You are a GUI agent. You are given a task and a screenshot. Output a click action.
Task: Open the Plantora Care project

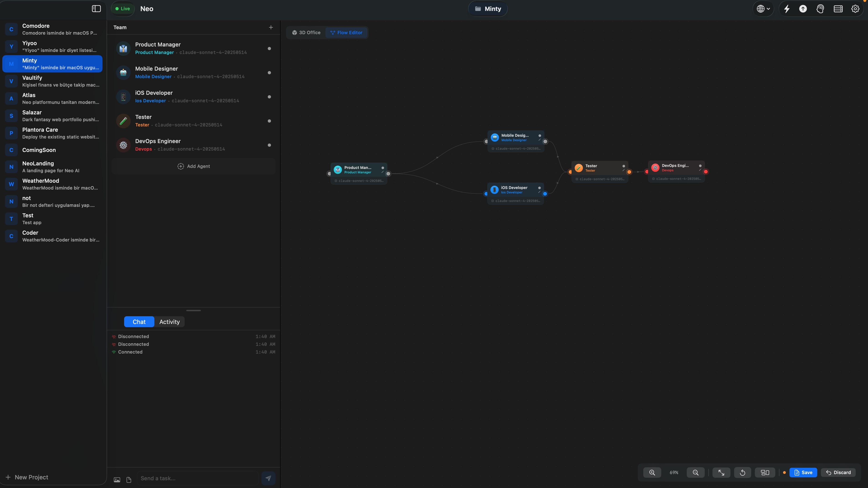coord(52,133)
